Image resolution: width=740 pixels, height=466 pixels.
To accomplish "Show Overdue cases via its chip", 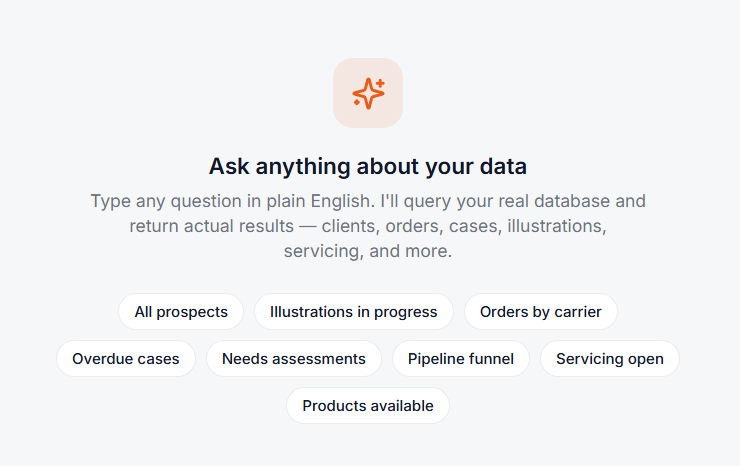I will (126, 359).
